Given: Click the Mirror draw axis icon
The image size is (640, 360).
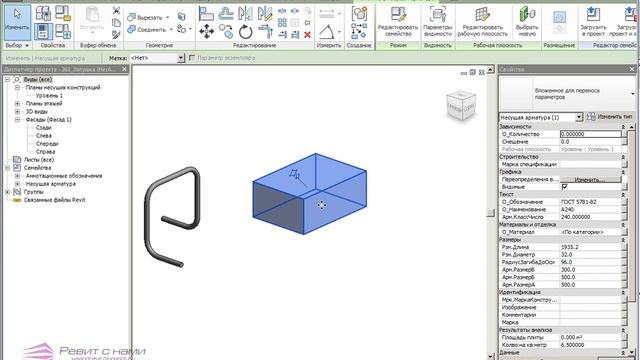Looking at the screenshot, I should pos(265,14).
